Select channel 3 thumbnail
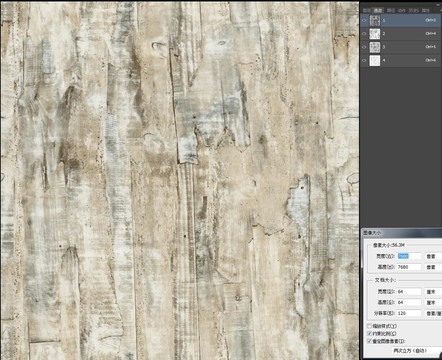The image size is (442, 360). (x=375, y=47)
